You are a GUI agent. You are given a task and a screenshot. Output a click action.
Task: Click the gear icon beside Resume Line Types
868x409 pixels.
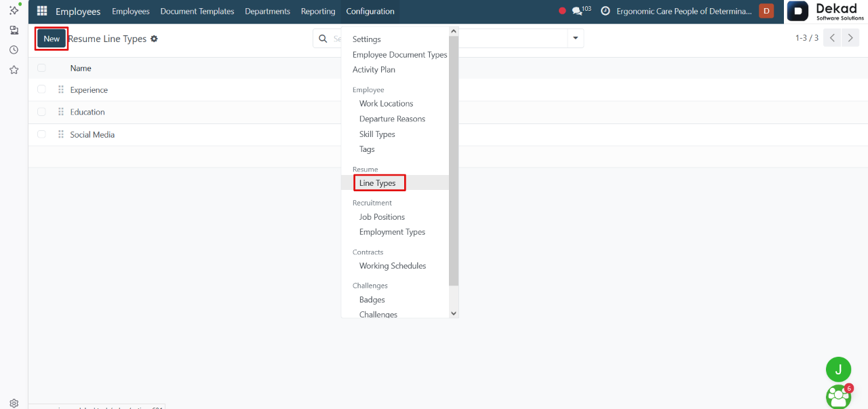click(x=154, y=39)
